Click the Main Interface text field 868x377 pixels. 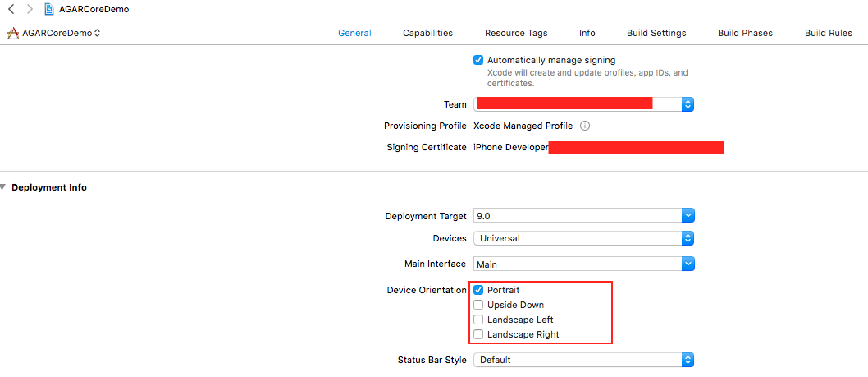pos(578,264)
